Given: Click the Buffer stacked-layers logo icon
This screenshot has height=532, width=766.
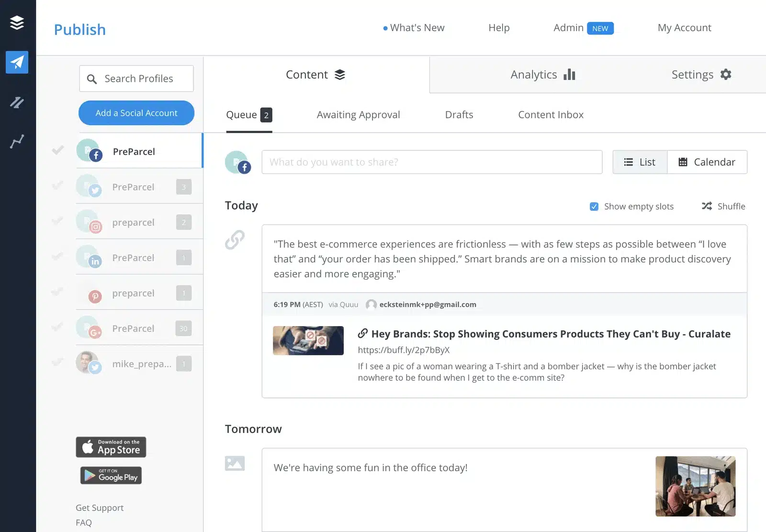Looking at the screenshot, I should pyautogui.click(x=17, y=22).
